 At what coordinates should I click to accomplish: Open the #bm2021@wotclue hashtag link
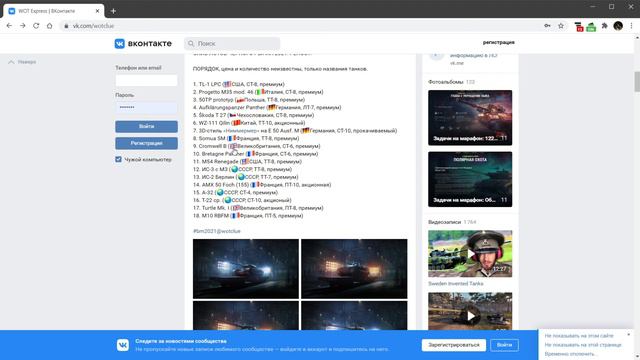[x=217, y=231]
